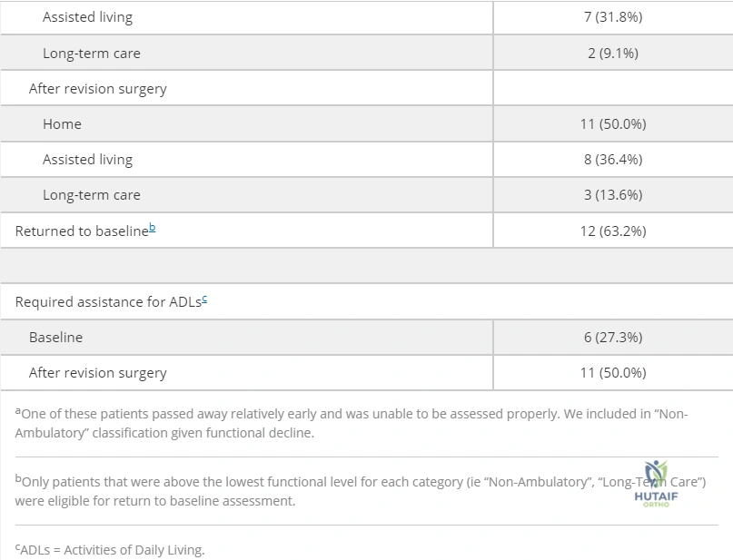Click the 3 (13.6%) value cell
The image size is (733, 560).
pyautogui.click(x=613, y=195)
